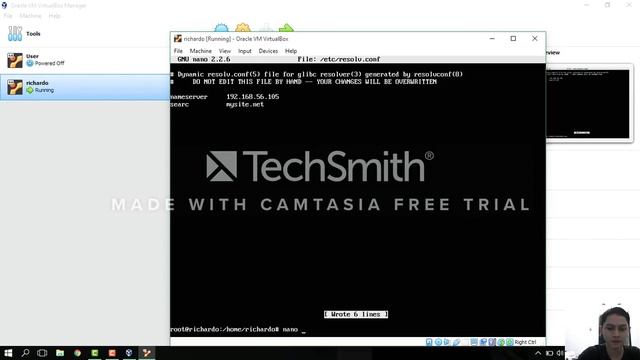Open File Explorer from the taskbar

coord(60,353)
